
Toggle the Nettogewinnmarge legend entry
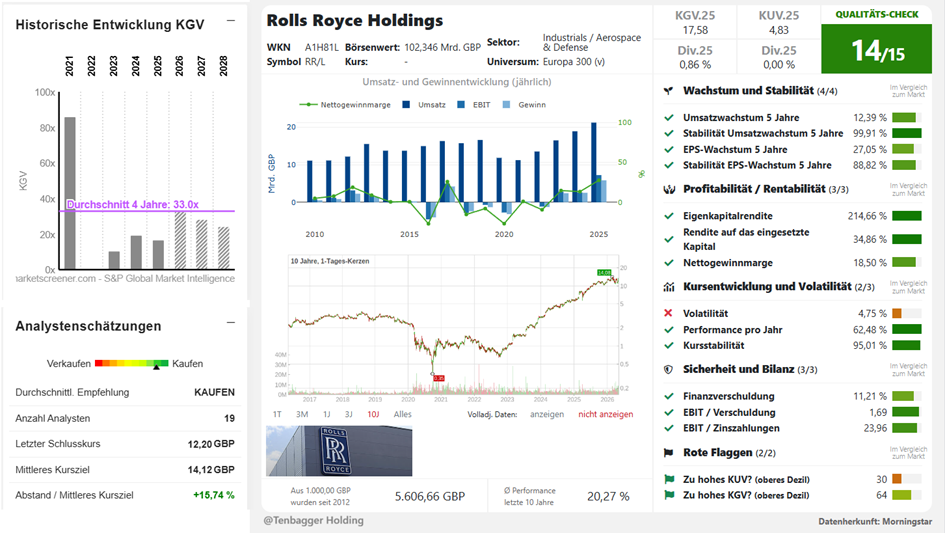pyautogui.click(x=345, y=105)
